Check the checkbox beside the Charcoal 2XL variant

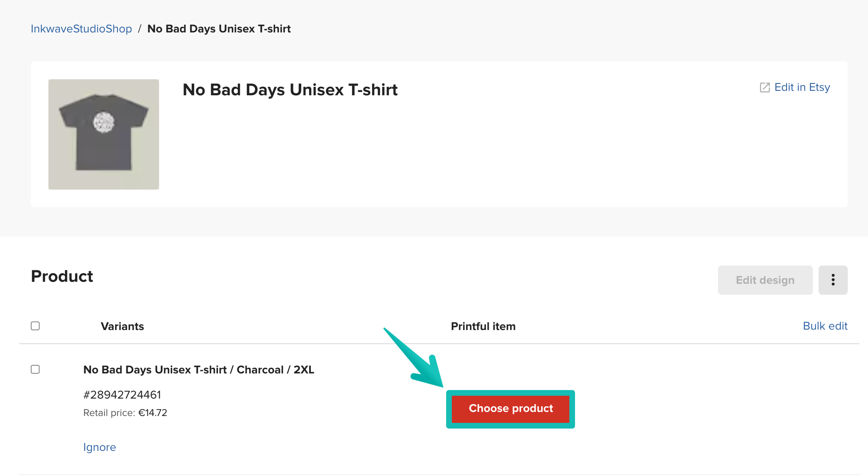(35, 369)
